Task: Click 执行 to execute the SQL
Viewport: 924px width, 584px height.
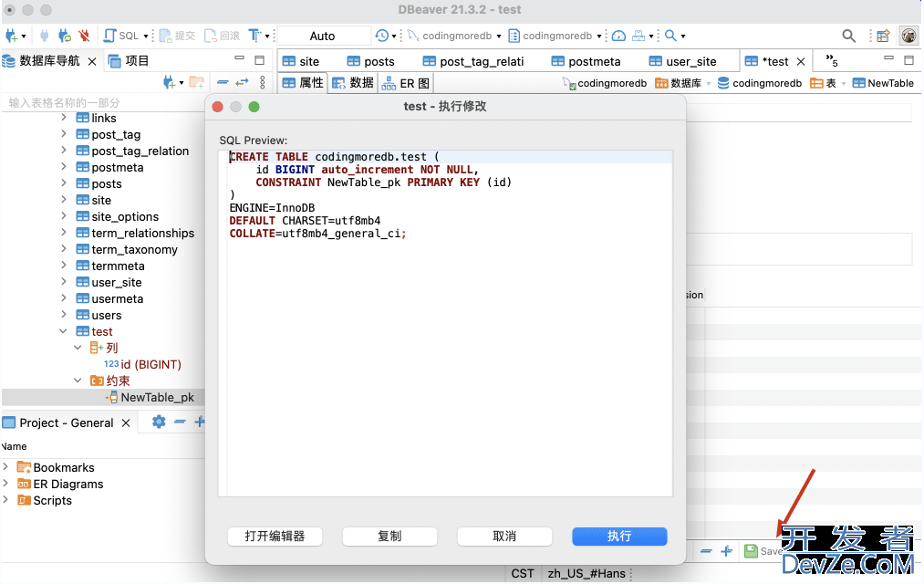Action: [619, 537]
